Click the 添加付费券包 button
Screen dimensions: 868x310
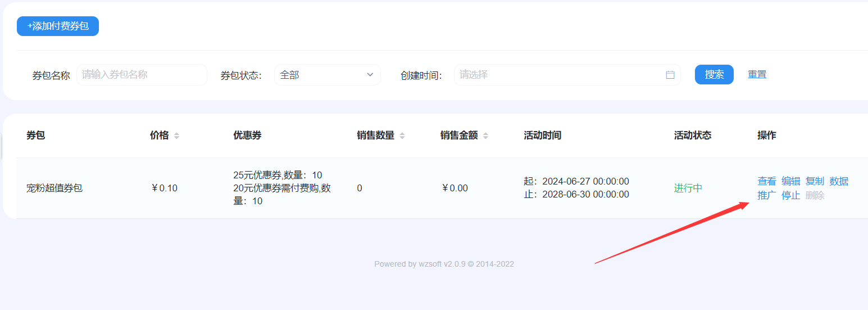coord(58,26)
